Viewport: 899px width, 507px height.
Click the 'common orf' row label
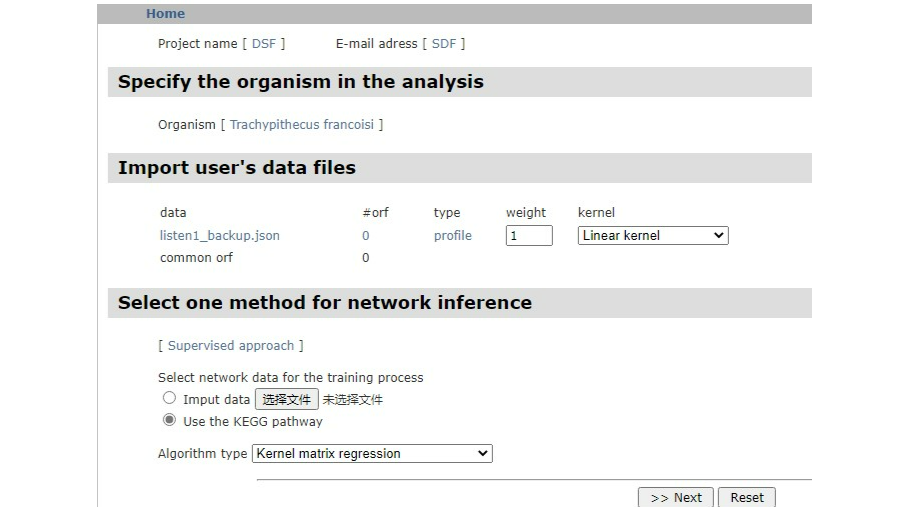196,258
